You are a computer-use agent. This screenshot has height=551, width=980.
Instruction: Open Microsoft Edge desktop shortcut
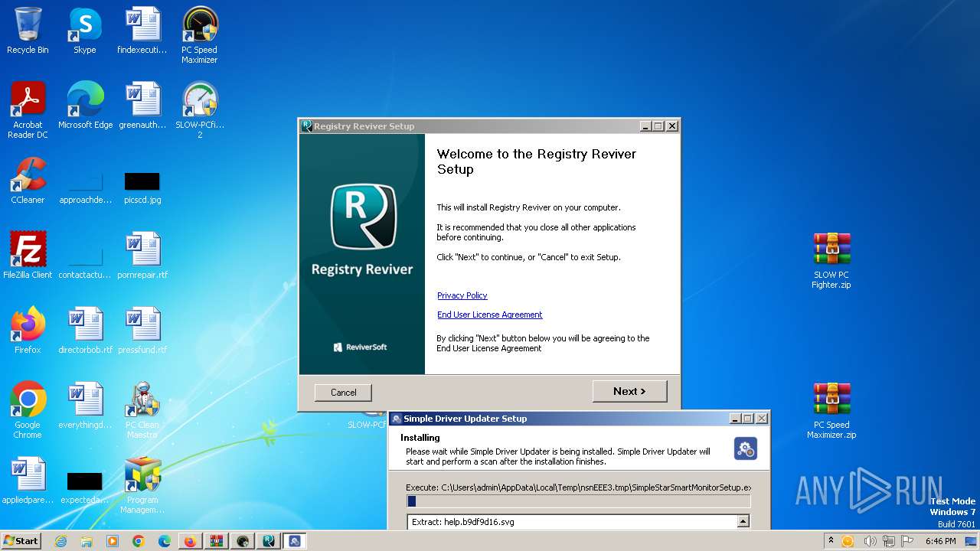click(85, 106)
